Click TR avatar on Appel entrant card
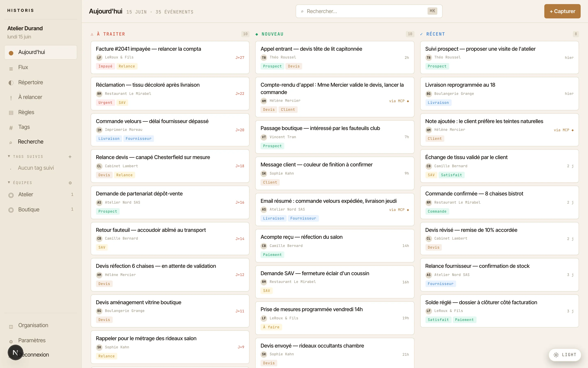The width and height of the screenshot is (588, 368). pos(264,58)
